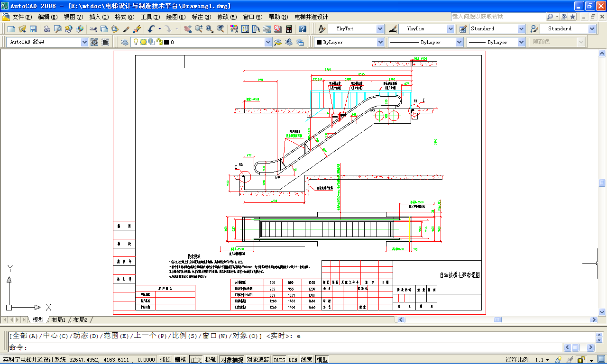Screen dimensions: 607x364
Task: Toggle the 栅格 (Grid) display button
Action: (x=180, y=360)
